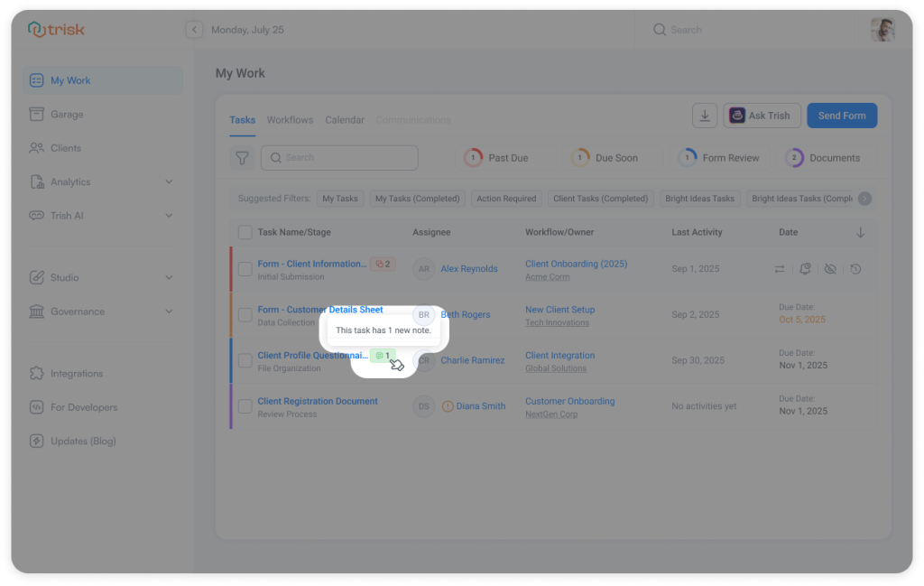The width and height of the screenshot is (924, 586).
Task: Select Garage from the sidebar
Action: [x=68, y=114]
